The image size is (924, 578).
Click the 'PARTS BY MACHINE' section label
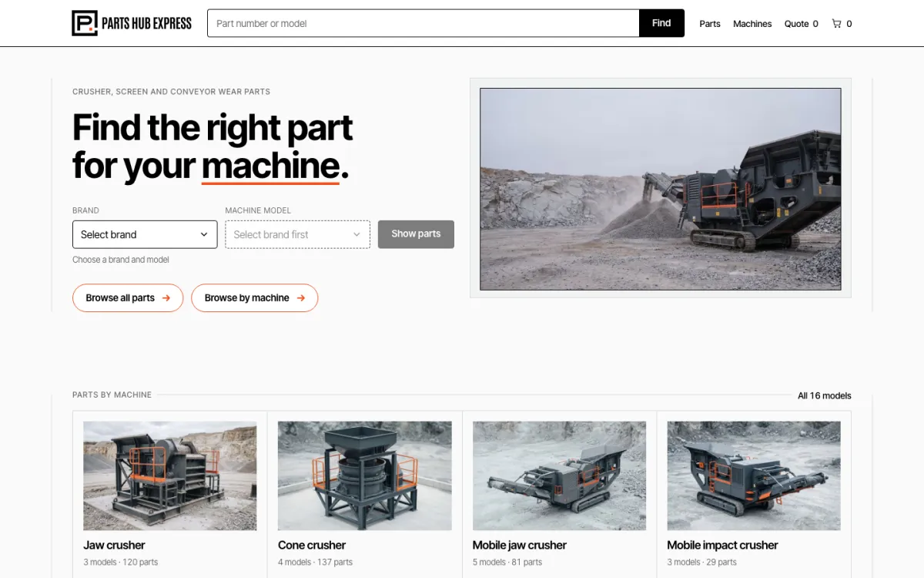click(x=112, y=395)
